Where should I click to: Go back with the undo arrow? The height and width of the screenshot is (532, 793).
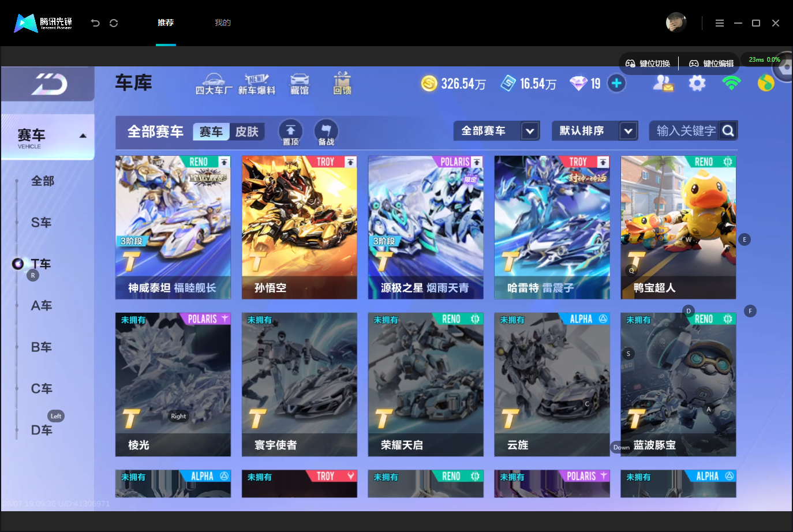[x=95, y=23]
